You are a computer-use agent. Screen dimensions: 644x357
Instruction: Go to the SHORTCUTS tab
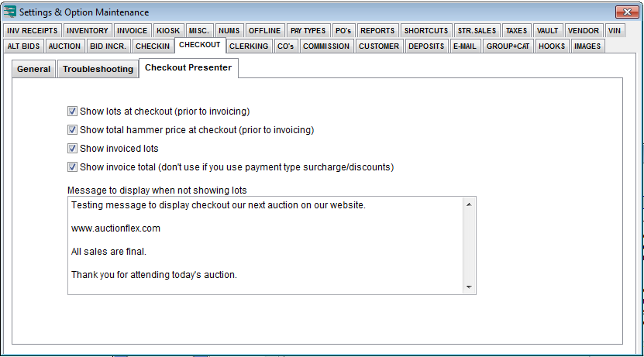pyautogui.click(x=425, y=31)
